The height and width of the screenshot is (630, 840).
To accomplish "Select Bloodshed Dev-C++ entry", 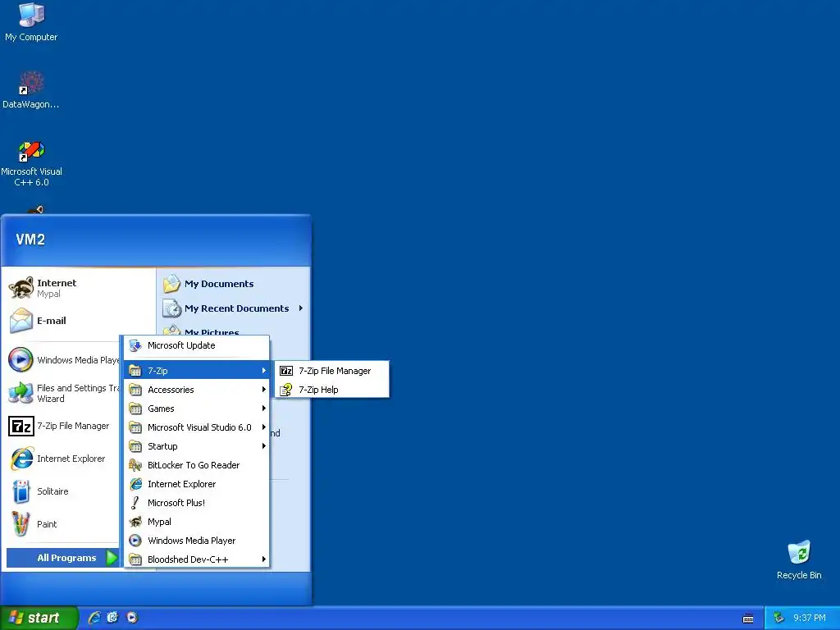I will (197, 559).
